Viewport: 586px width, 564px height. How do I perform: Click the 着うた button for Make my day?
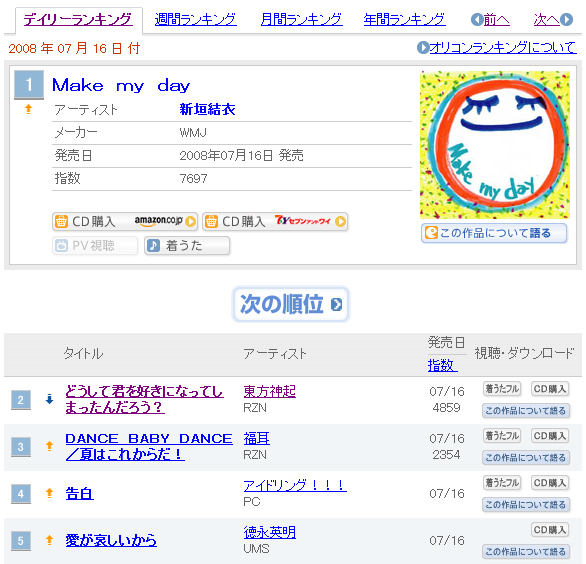pyautogui.click(x=187, y=246)
